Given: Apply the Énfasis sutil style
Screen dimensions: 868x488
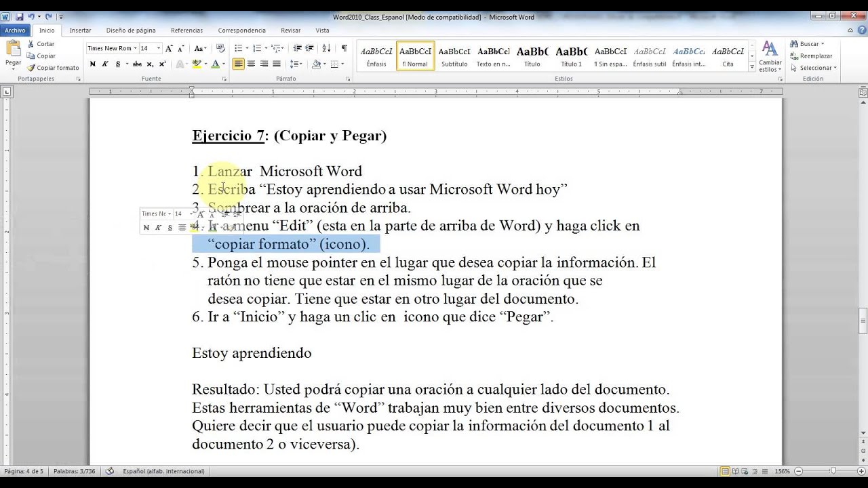Looking at the screenshot, I should [x=650, y=56].
